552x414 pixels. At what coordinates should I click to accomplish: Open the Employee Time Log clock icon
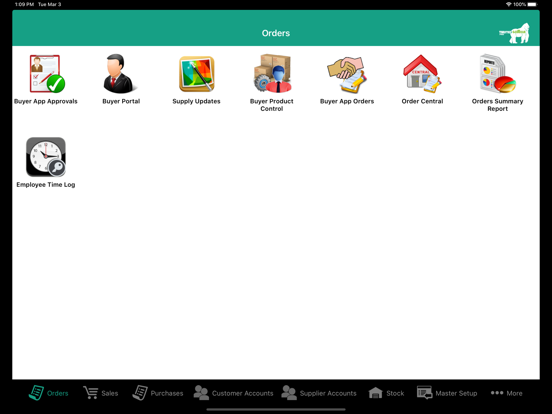46,157
